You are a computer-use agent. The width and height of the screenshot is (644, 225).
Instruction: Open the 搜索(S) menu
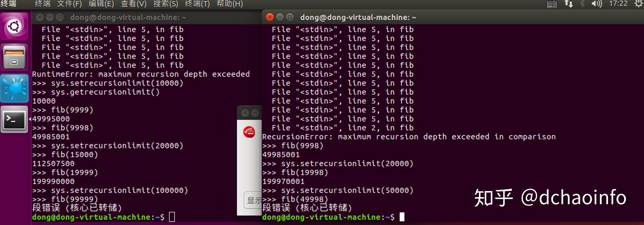click(x=166, y=4)
